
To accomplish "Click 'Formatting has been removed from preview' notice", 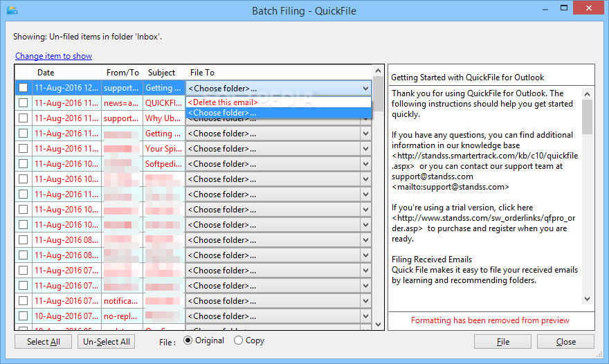I will [x=490, y=320].
